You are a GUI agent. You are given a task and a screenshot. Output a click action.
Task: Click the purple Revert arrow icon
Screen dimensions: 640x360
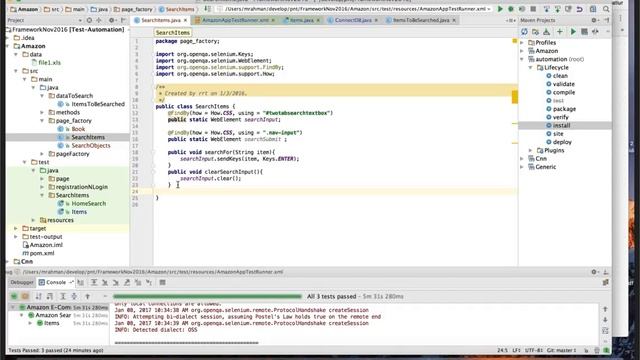pos(579,9)
